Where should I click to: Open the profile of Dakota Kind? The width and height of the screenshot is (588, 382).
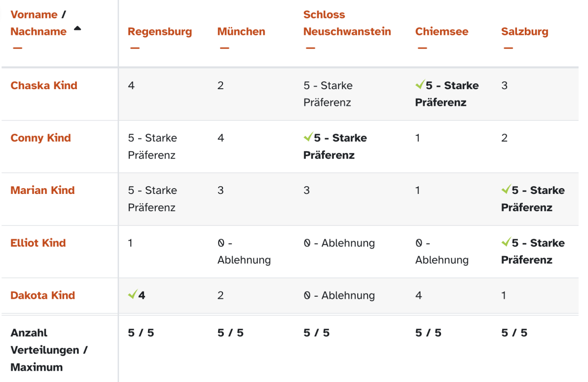pyautogui.click(x=43, y=295)
